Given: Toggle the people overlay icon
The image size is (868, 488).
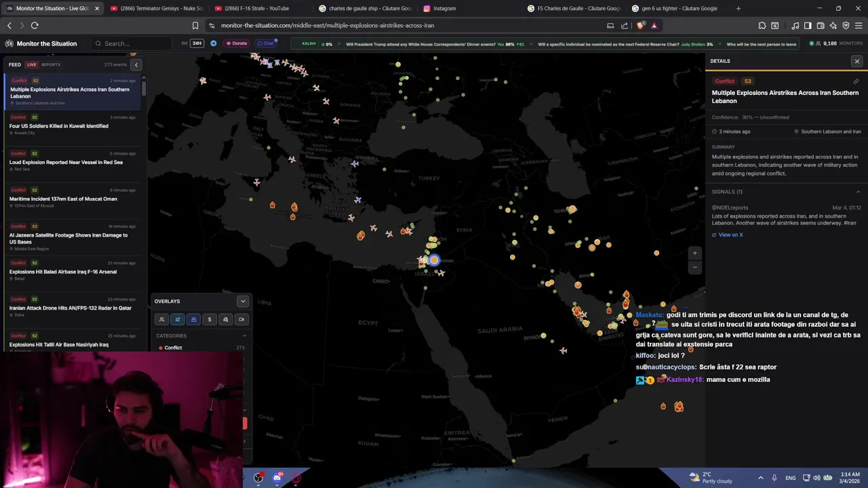Looking at the screenshot, I should (x=161, y=319).
